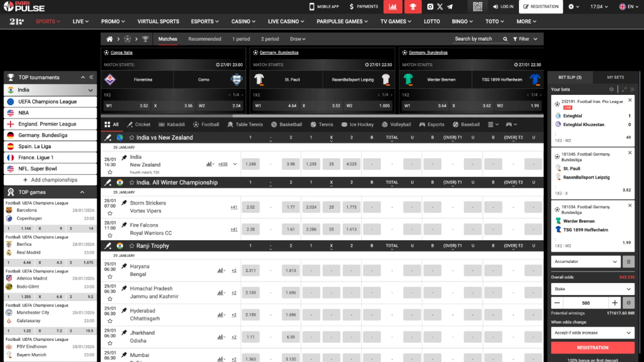This screenshot has height=362, width=644.
Task: Star the Storm Strickers match
Action: point(110,213)
